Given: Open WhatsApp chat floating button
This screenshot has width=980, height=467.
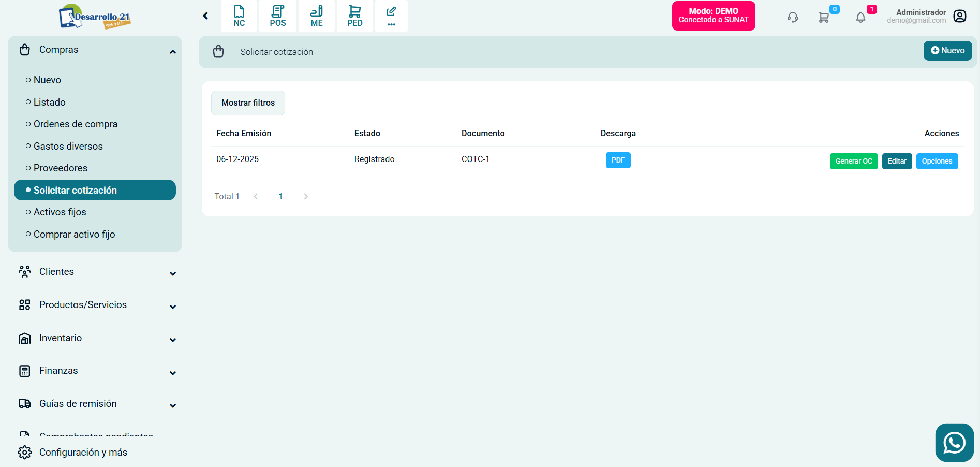Looking at the screenshot, I should click(x=954, y=443).
